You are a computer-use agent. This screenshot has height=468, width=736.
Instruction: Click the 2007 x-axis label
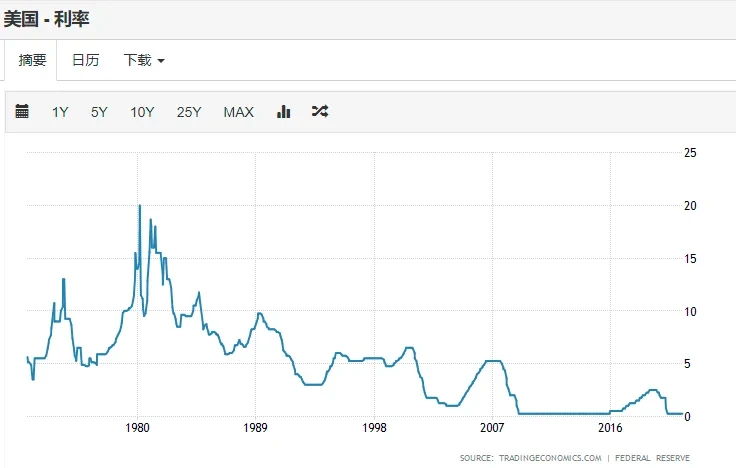pyautogui.click(x=492, y=427)
